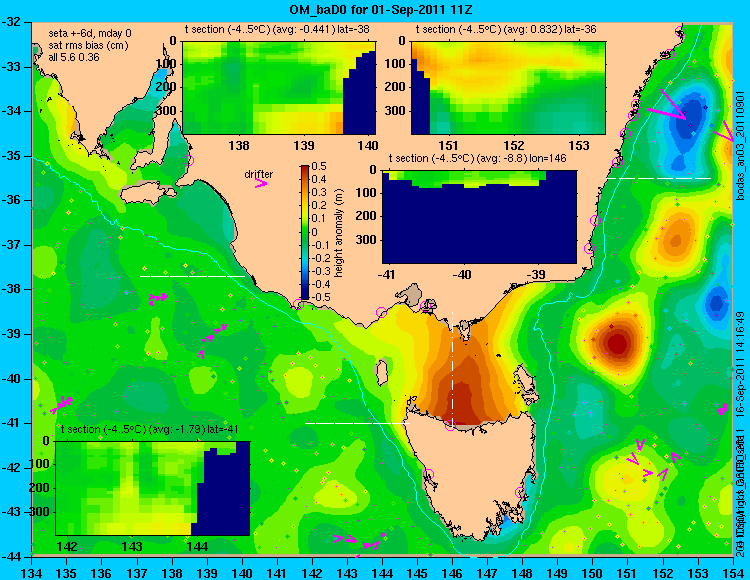Click the small blue eddy near 153.5 longitude

(x=716, y=303)
